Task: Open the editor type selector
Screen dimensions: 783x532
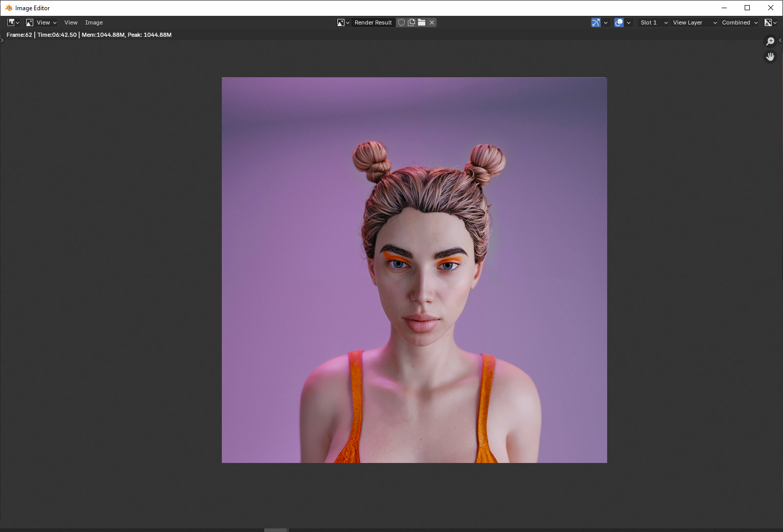Action: [13, 22]
